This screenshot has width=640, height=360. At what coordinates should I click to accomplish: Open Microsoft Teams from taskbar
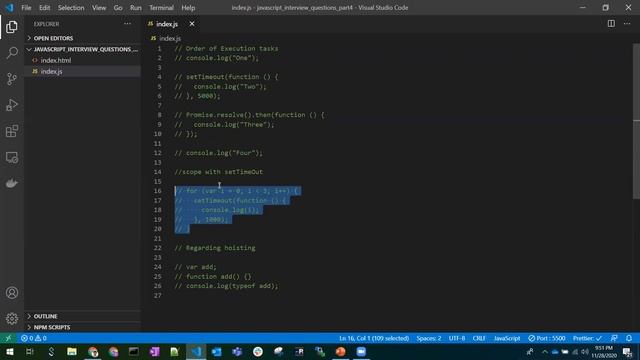pos(237,352)
